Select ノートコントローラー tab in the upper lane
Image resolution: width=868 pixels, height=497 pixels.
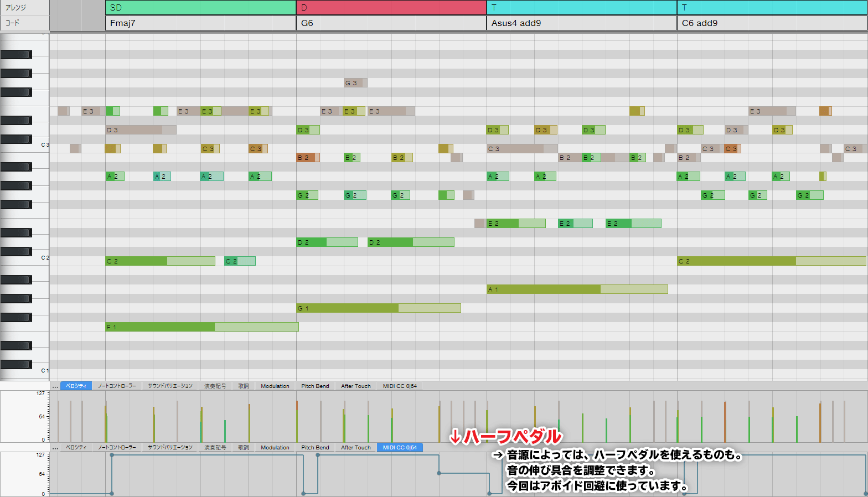[x=117, y=386]
